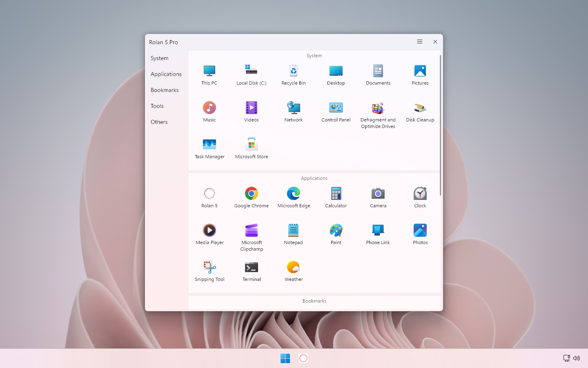588x368 pixels.
Task: Open the Calculator app icon
Action: (336, 197)
